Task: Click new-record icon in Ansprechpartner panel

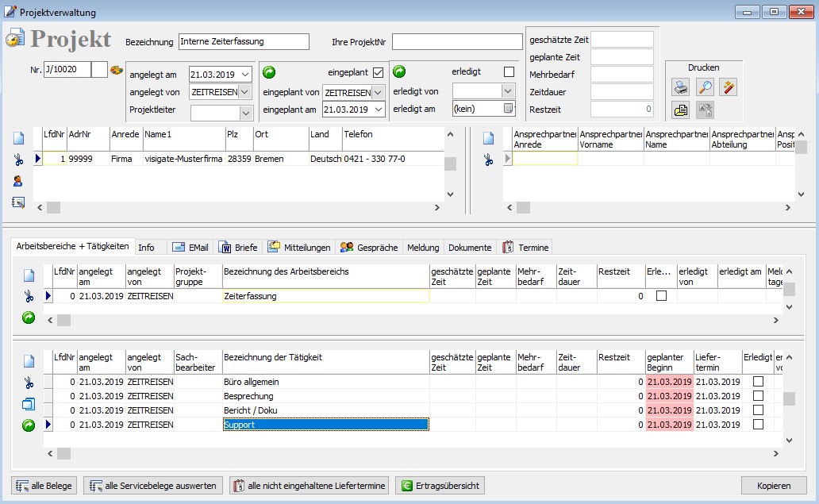Action: pos(489,138)
